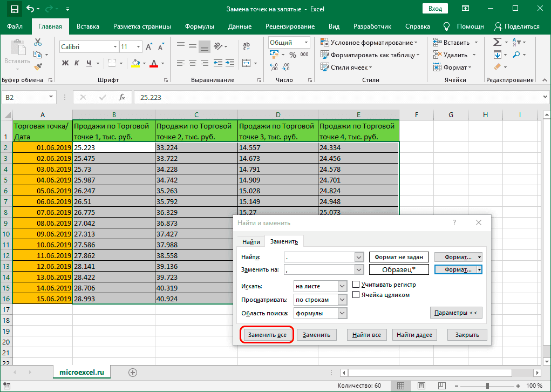The width and height of the screenshot is (551, 392).
Task: Select the italic К formatting icon
Action: coord(77,63)
